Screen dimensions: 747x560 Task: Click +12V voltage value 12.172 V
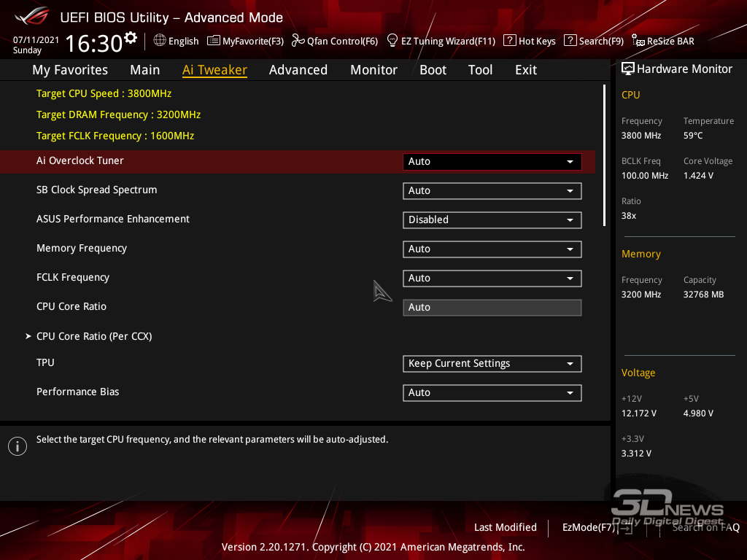click(639, 413)
